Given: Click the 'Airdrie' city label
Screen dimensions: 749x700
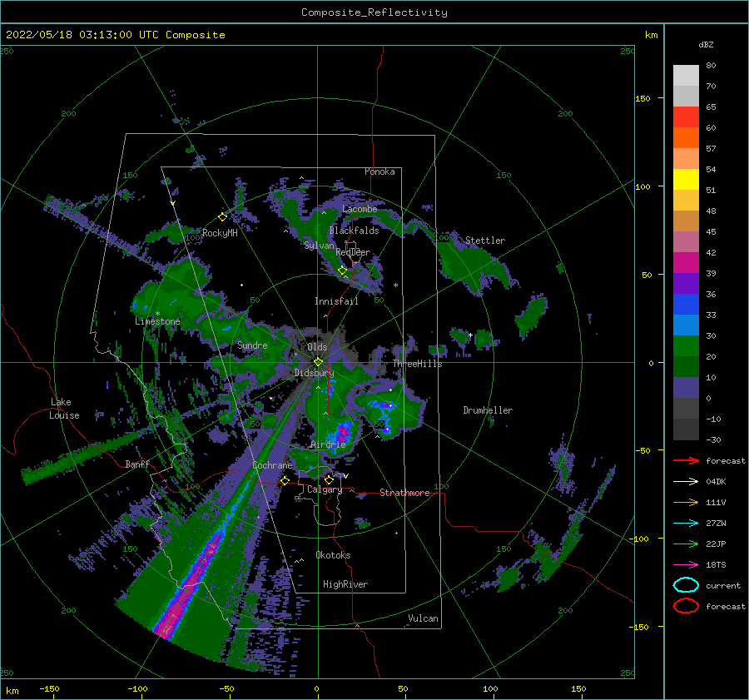Looking at the screenshot, I should 328,444.
